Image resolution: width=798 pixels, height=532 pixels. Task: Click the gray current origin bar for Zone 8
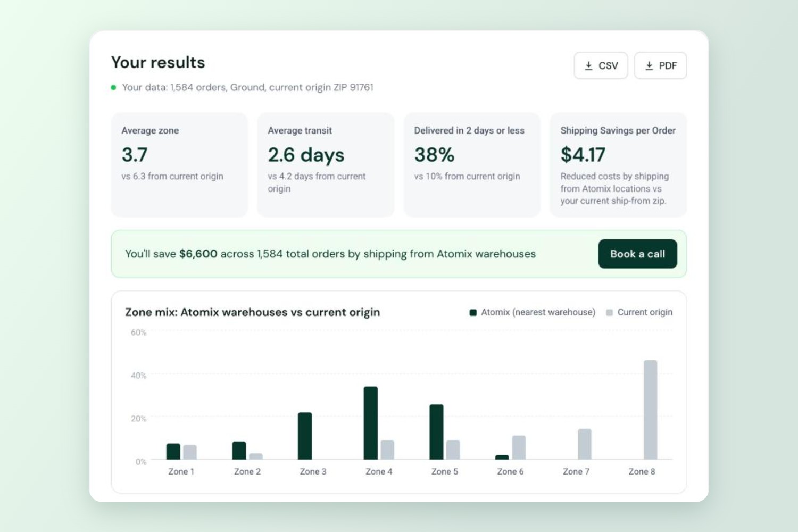point(650,410)
